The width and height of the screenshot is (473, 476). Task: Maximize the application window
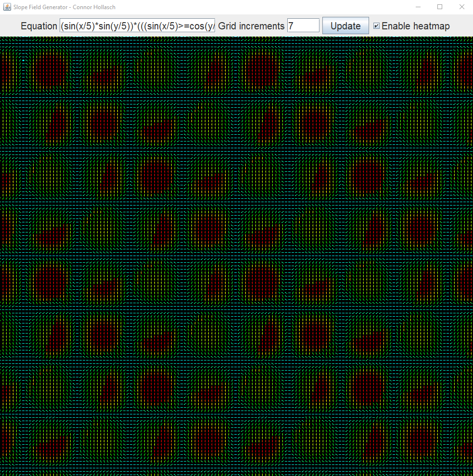[439, 7]
